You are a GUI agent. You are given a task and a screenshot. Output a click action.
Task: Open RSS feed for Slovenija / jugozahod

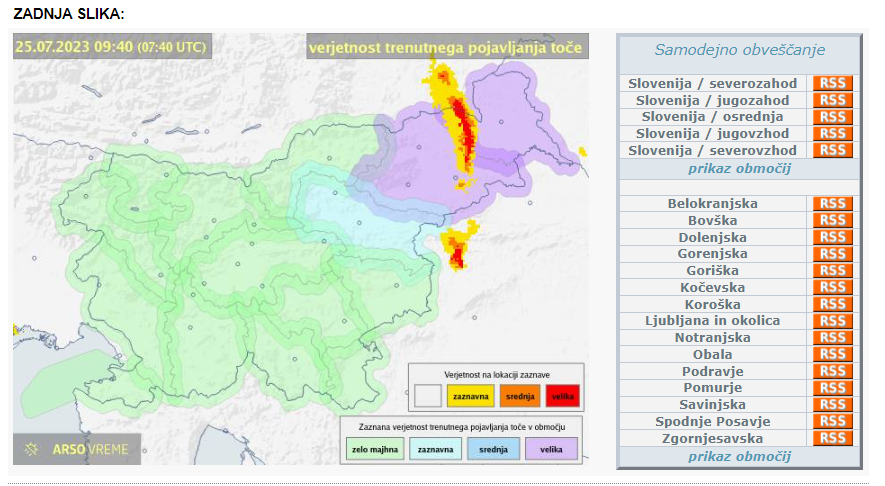(x=832, y=100)
